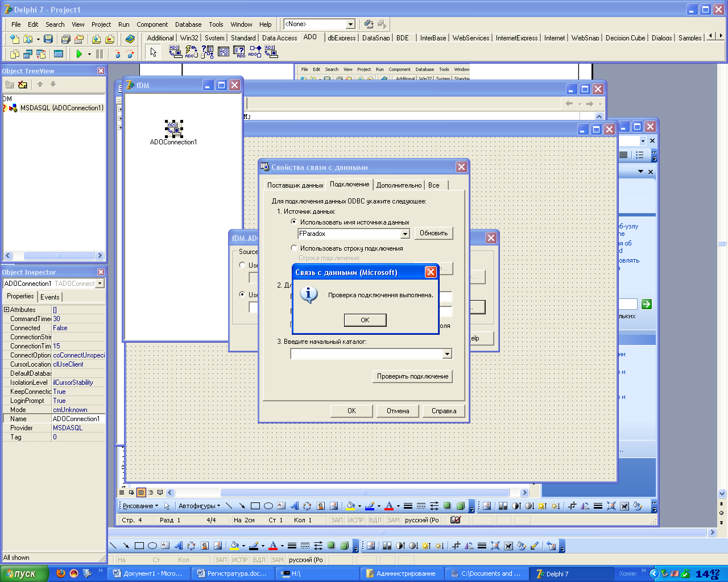Select the upper 'Use' radio in fDM dialog
728x582 pixels.
[243, 265]
